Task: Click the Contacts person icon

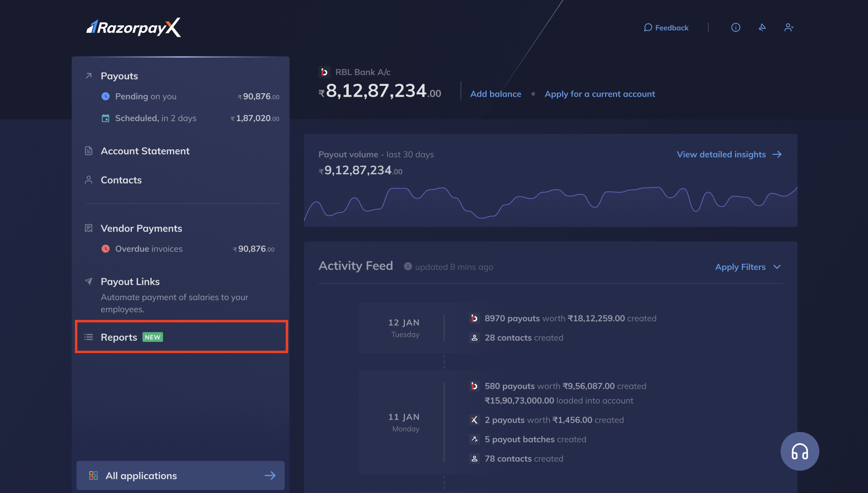Action: (x=89, y=180)
